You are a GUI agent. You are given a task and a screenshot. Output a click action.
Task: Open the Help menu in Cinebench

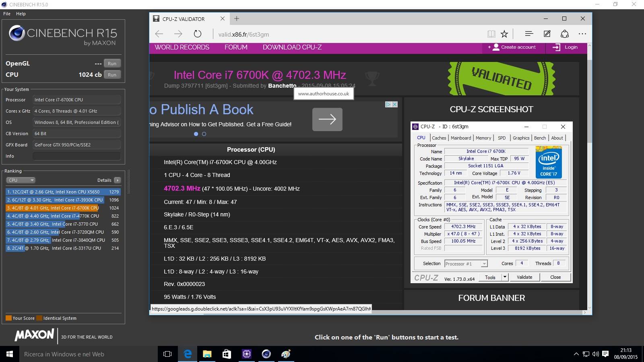point(21,14)
